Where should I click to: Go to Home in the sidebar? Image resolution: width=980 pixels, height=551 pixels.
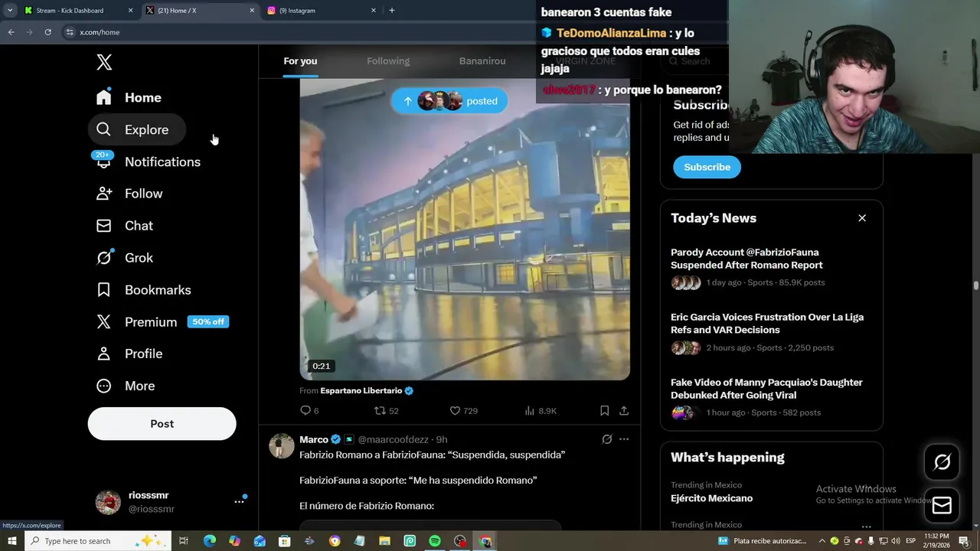(x=129, y=97)
